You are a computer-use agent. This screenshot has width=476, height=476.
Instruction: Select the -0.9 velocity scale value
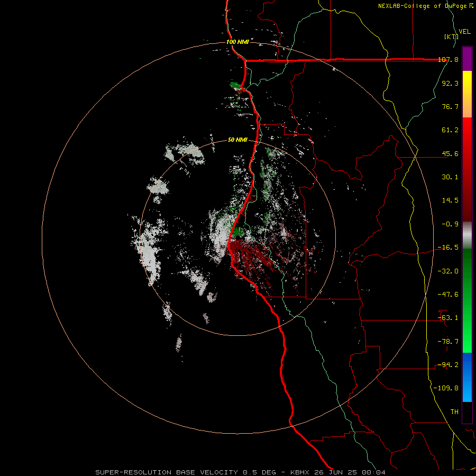click(450, 224)
